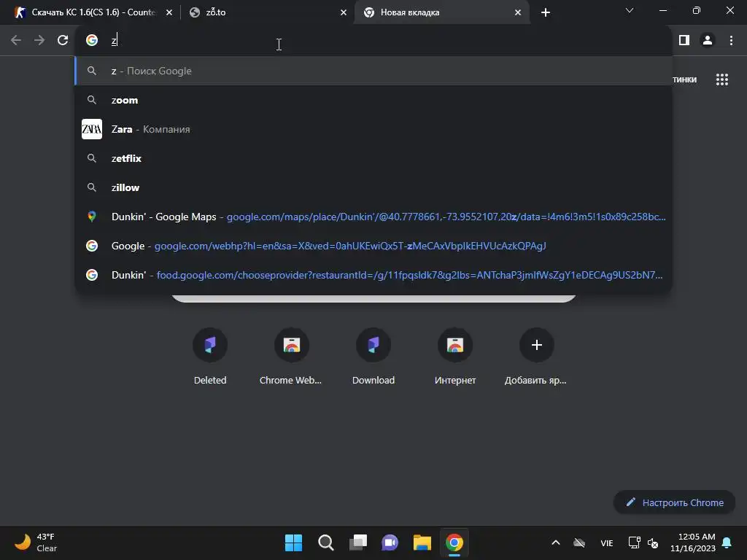This screenshot has width=747, height=560.
Task: Click the muted volume tray icon
Action: (653, 542)
